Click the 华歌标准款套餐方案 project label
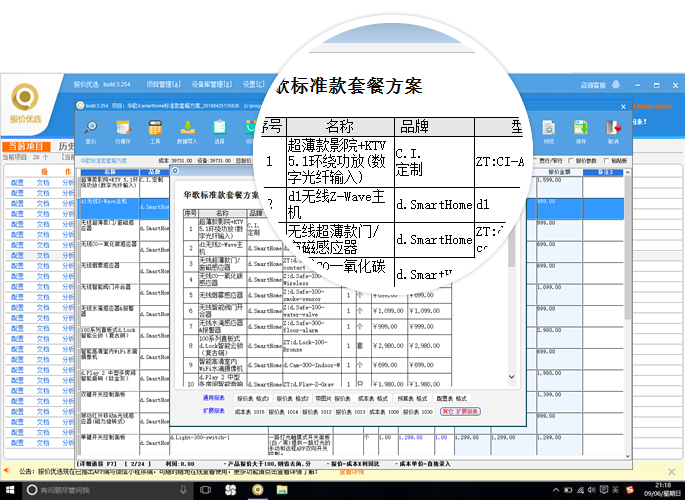The height and width of the screenshot is (500, 685). click(104, 161)
